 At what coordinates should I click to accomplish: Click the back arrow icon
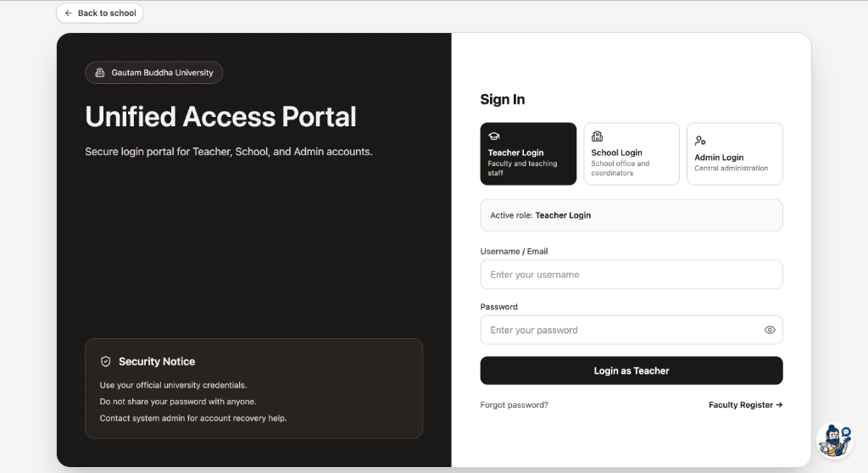click(x=68, y=14)
